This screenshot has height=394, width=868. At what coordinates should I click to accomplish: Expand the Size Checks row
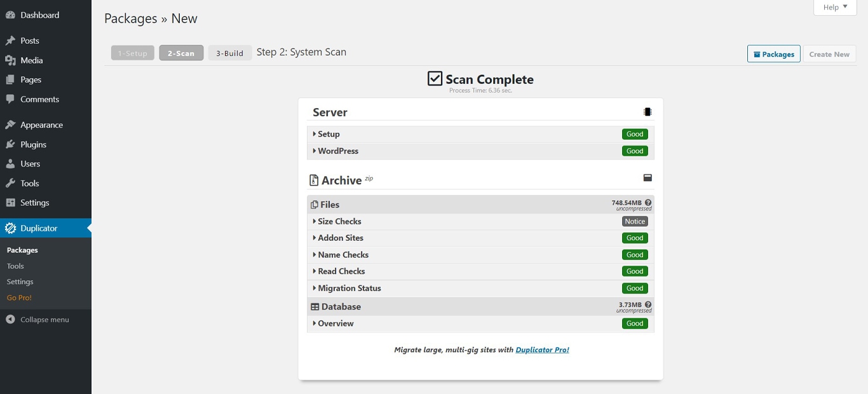tap(480, 221)
